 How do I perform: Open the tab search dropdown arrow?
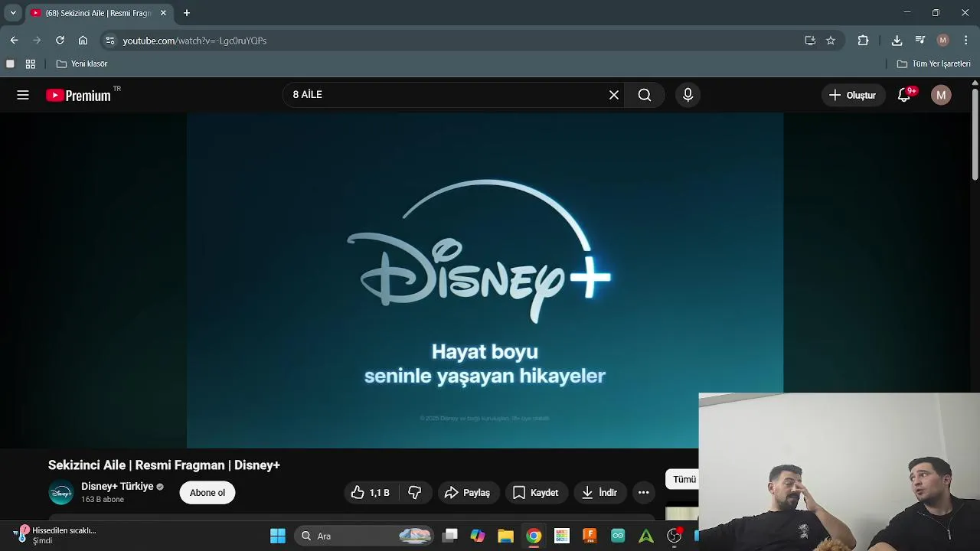(13, 13)
